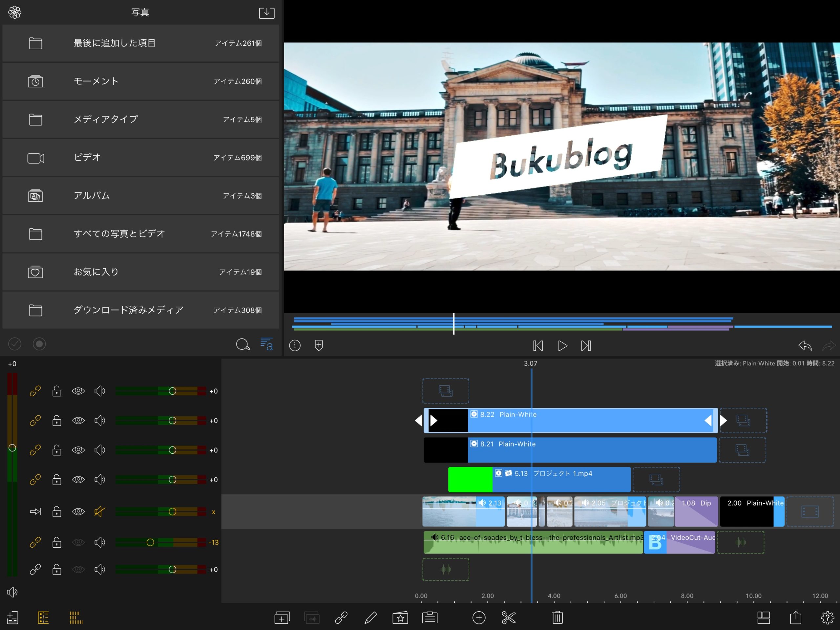Open the favorites star clip icon
Screen dimensions: 840x630
click(400, 618)
